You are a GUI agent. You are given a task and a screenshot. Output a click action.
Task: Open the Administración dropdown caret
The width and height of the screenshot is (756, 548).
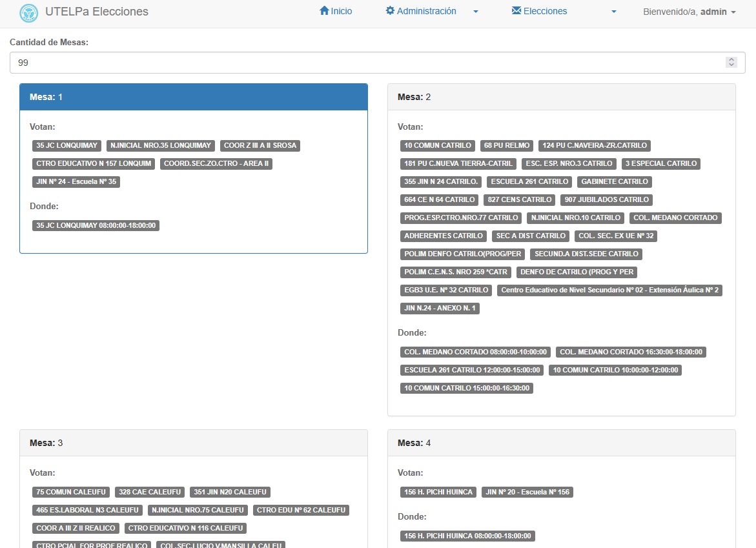(476, 12)
